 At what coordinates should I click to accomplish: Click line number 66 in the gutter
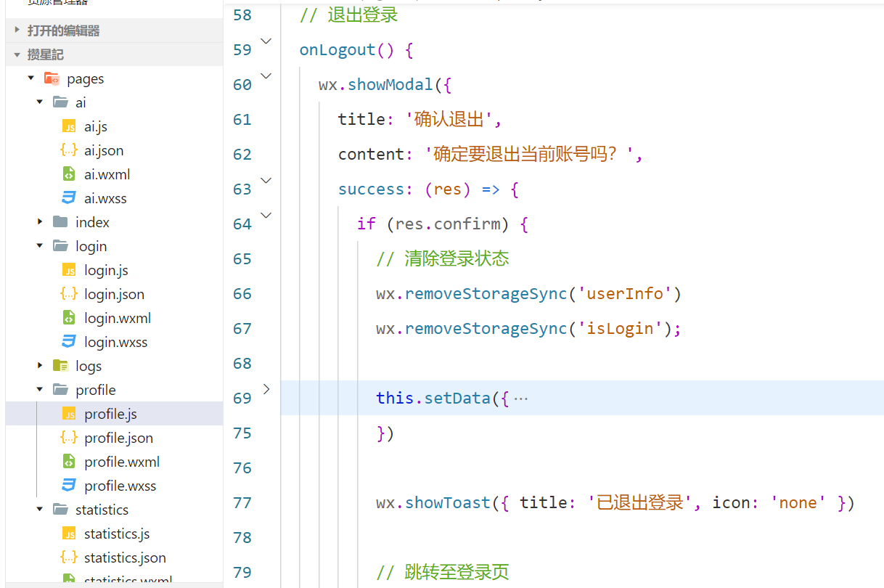242,294
